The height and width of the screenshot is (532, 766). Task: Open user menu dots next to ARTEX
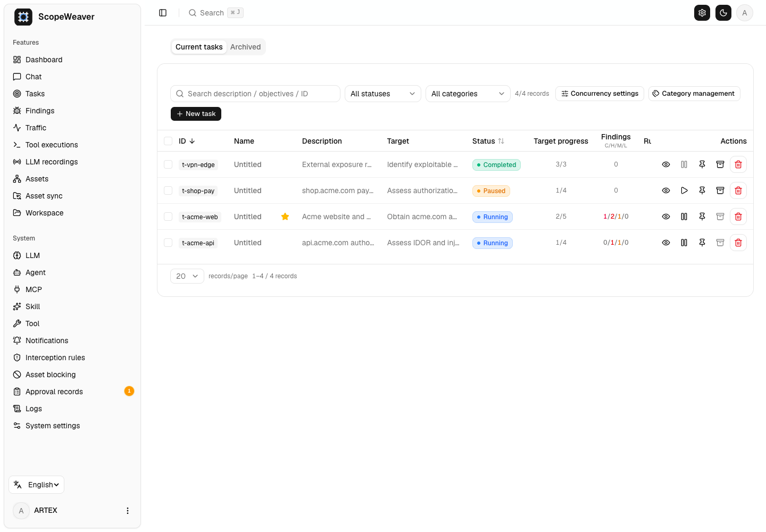pos(128,511)
